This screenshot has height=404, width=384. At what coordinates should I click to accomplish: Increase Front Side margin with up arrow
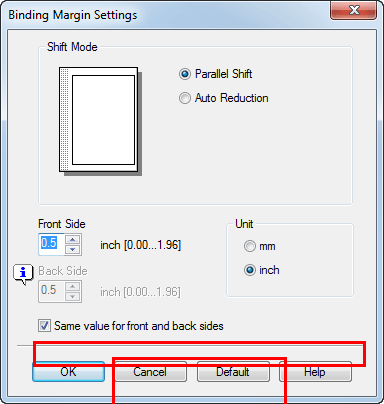click(73, 240)
